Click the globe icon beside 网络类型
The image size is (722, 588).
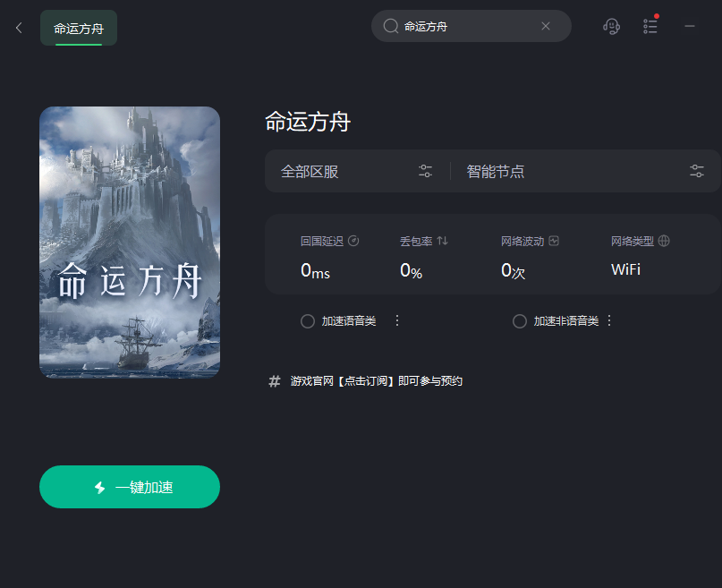[664, 241]
